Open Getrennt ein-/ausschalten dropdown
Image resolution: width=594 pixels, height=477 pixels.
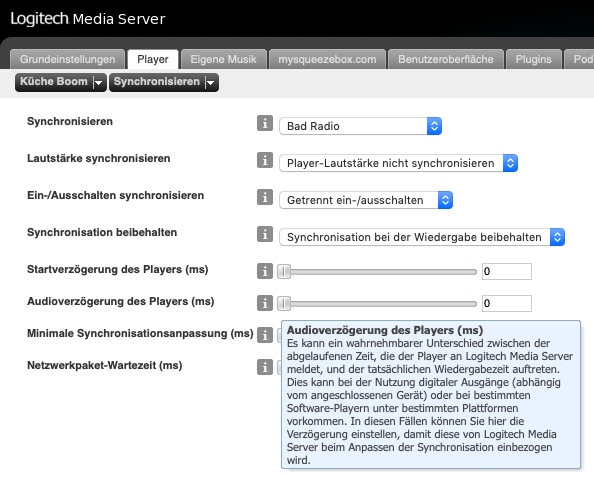(366, 200)
